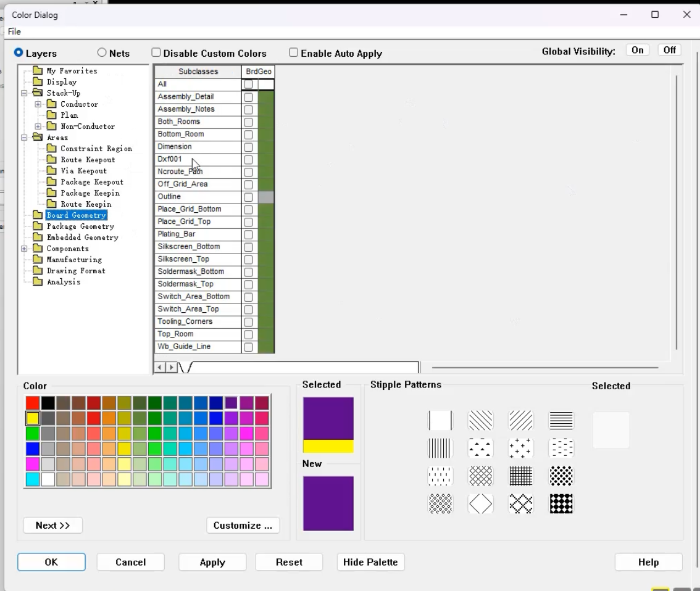This screenshot has width=700, height=591.
Task: Expand the Components tree node
Action: [x=24, y=249]
